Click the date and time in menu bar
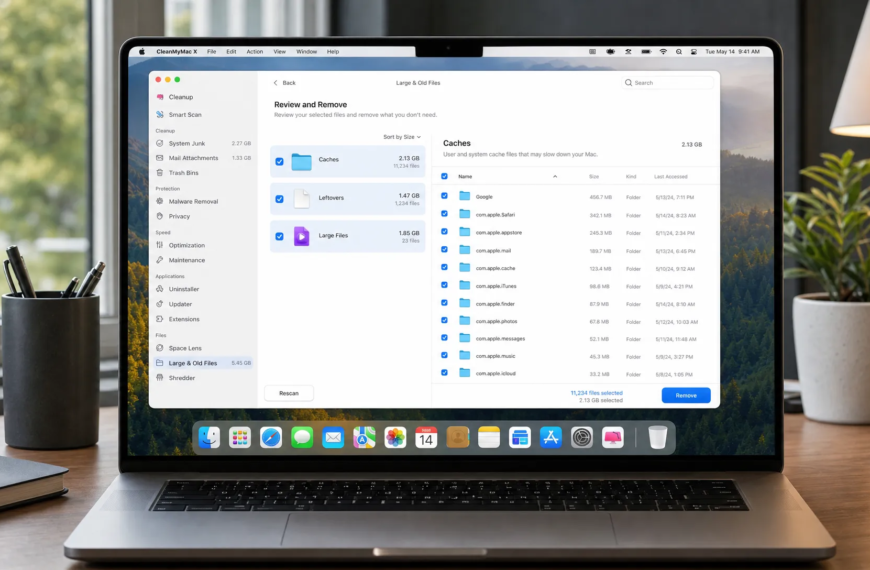This screenshot has height=570, width=870. 732,52
